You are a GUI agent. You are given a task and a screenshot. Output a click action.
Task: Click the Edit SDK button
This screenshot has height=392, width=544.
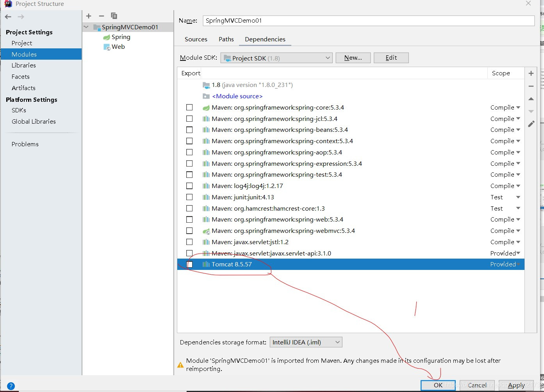coord(391,58)
